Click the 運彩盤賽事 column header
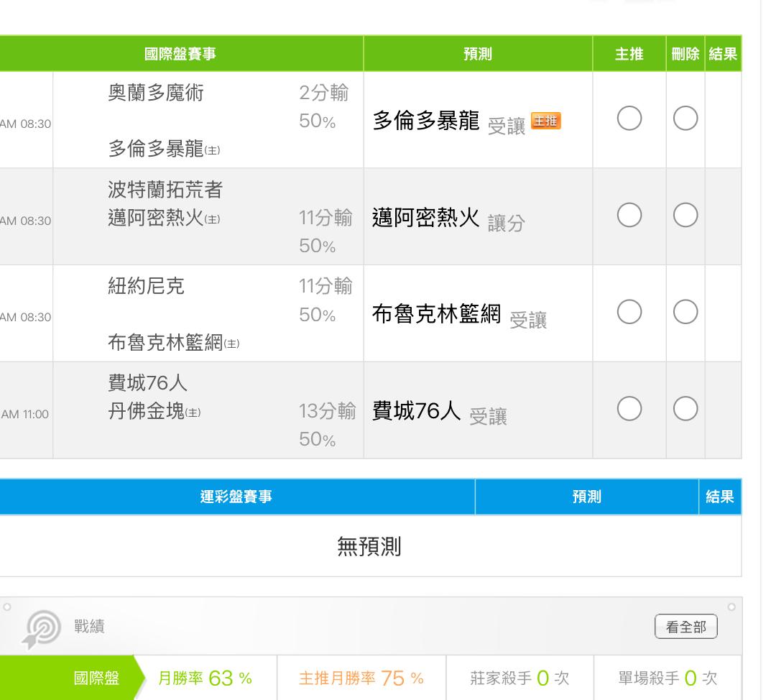The image size is (771, 700). [236, 497]
